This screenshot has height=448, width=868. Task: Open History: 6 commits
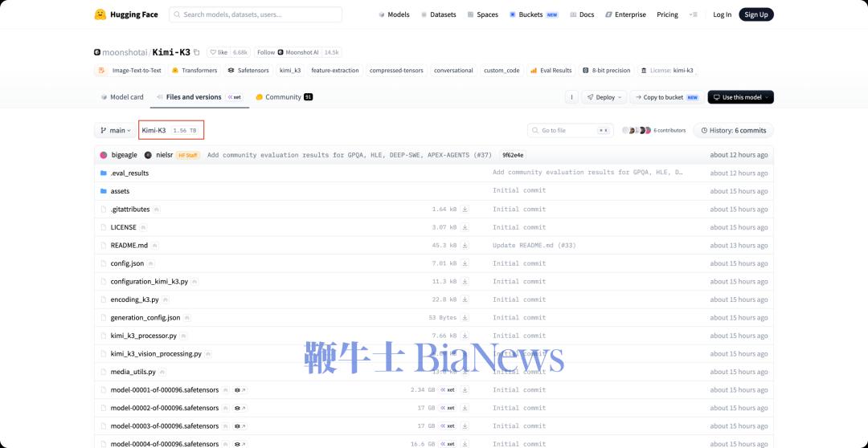(734, 130)
